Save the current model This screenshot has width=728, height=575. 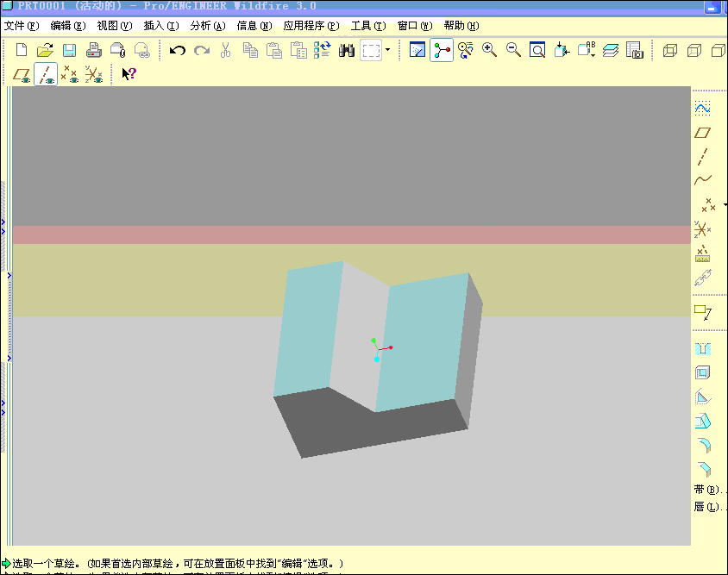tap(69, 50)
